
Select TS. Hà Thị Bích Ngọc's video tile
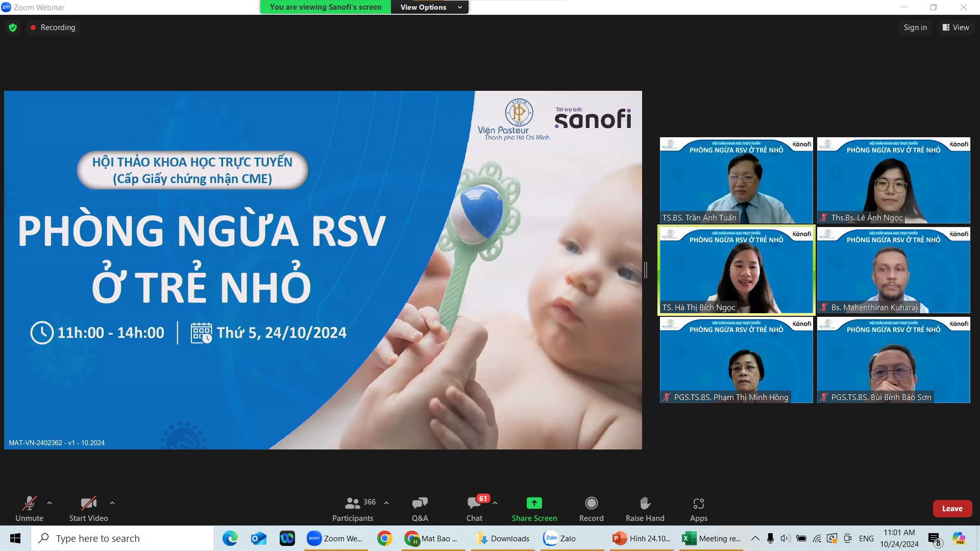point(737,269)
